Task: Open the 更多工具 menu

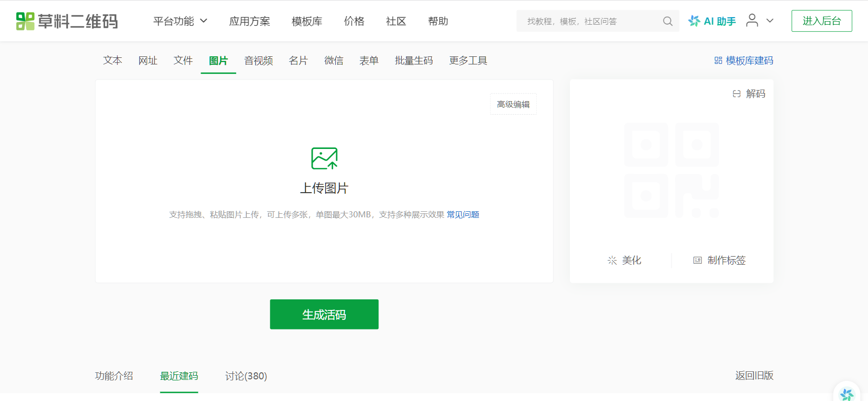Action: pos(468,60)
